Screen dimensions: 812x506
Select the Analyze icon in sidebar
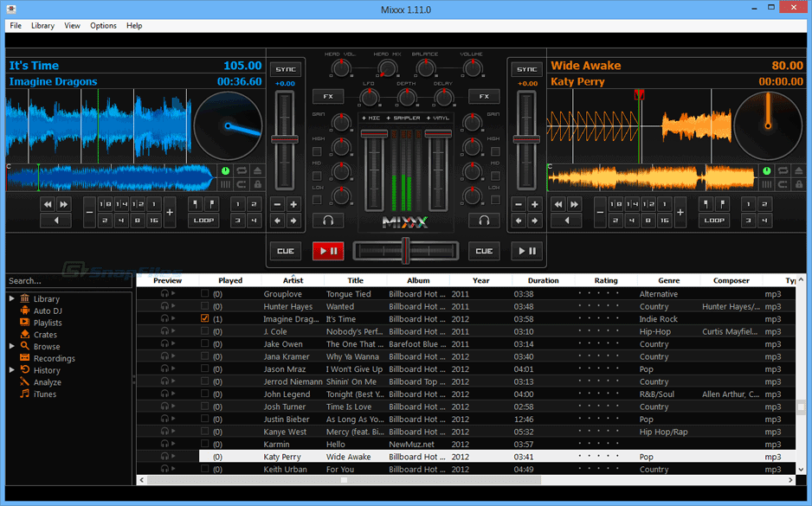click(x=24, y=382)
